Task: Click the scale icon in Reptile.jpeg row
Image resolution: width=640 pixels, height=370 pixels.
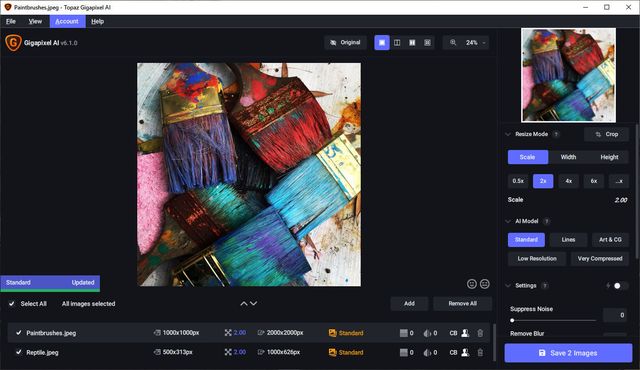Action: pyautogui.click(x=228, y=352)
